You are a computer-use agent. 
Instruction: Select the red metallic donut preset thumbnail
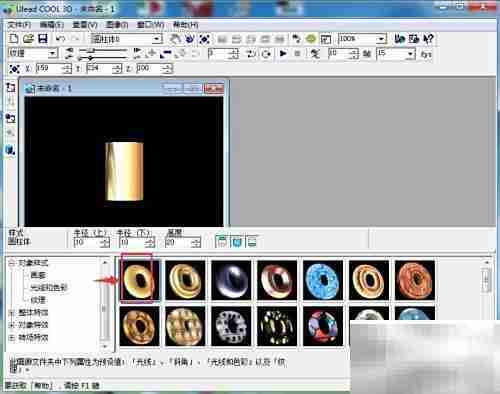(277, 280)
